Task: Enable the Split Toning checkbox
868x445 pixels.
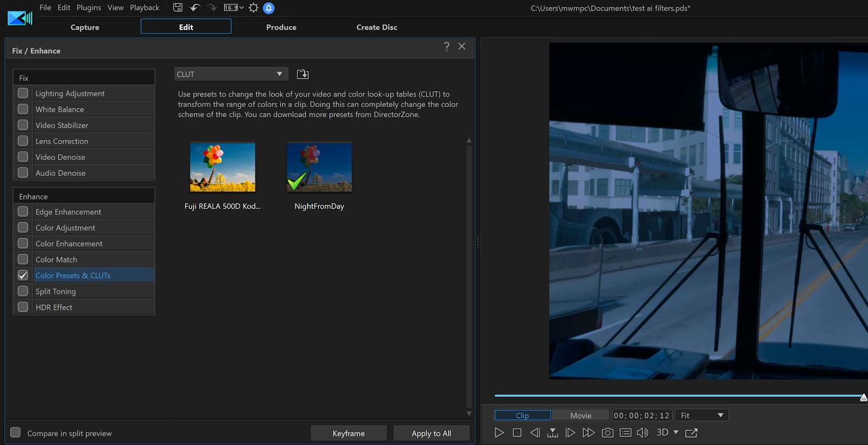Action: point(23,291)
